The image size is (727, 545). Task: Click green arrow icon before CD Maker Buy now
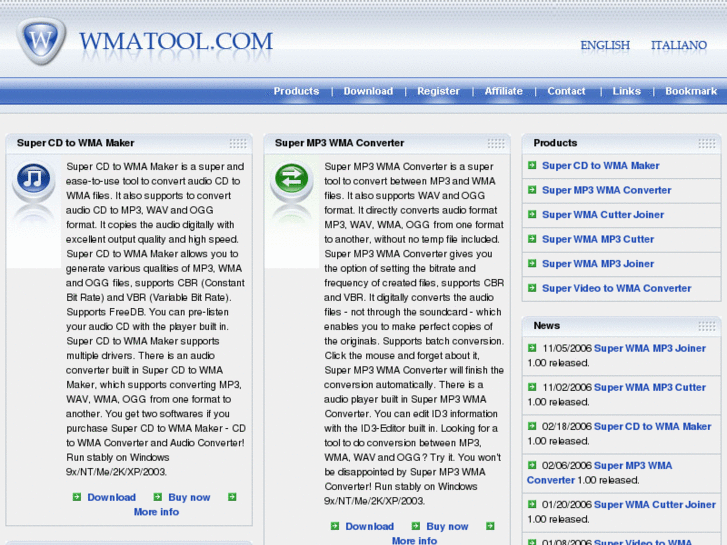(x=158, y=497)
